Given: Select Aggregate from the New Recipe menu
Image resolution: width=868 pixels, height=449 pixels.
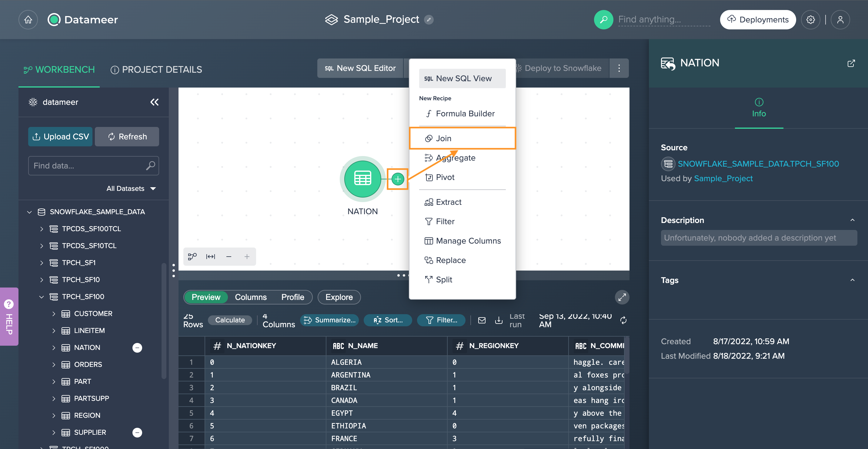Looking at the screenshot, I should pyautogui.click(x=456, y=158).
